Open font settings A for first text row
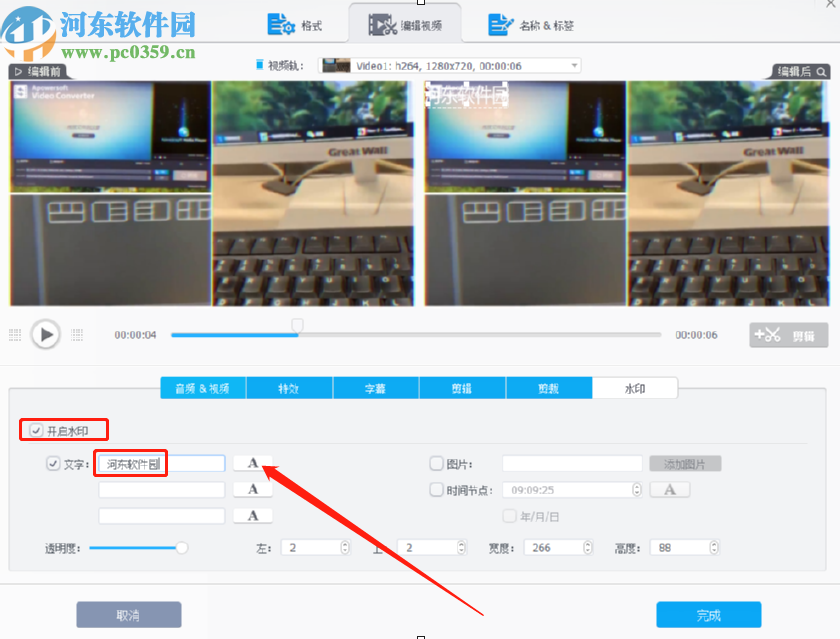Image resolution: width=840 pixels, height=639 pixels. (253, 463)
